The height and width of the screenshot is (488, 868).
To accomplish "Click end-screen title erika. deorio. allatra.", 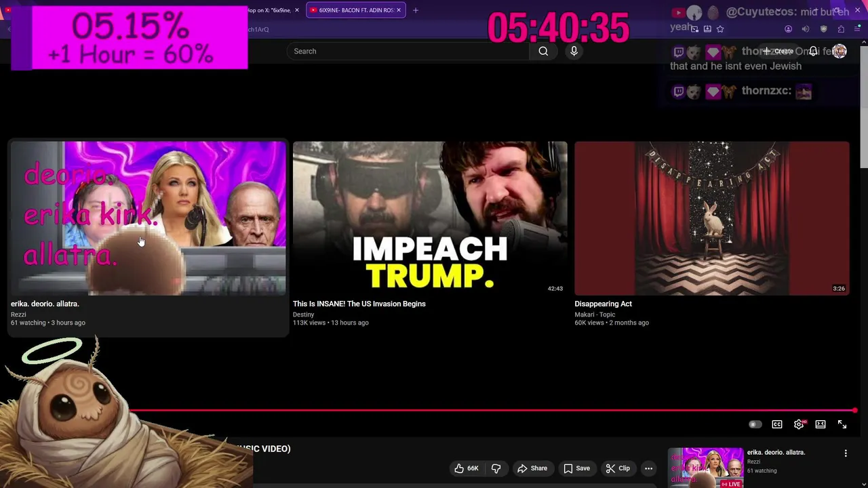I will click(x=45, y=304).
